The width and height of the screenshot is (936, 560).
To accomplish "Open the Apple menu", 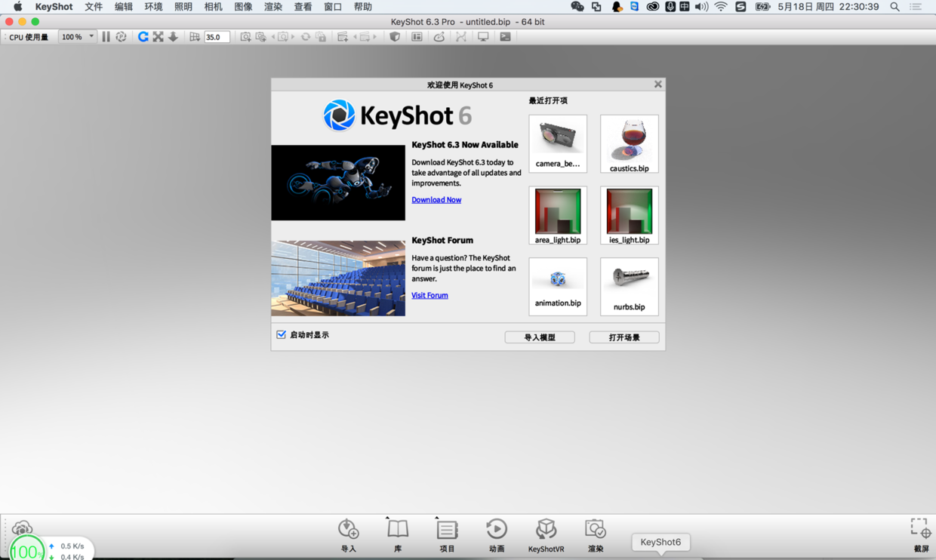I will (17, 7).
